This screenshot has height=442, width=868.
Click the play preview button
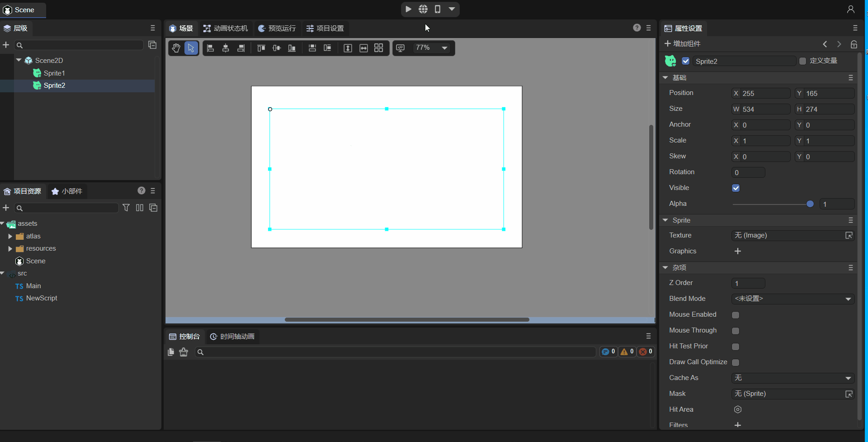[x=408, y=9]
